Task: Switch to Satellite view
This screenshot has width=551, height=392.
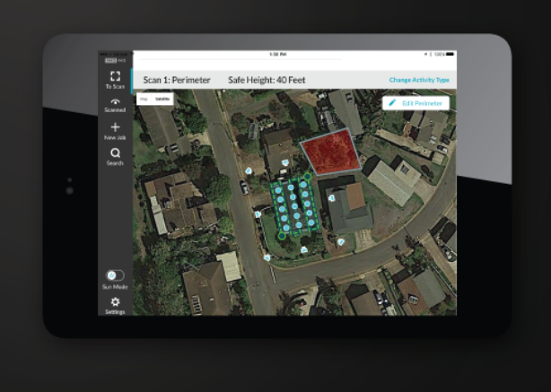Action: tap(162, 99)
